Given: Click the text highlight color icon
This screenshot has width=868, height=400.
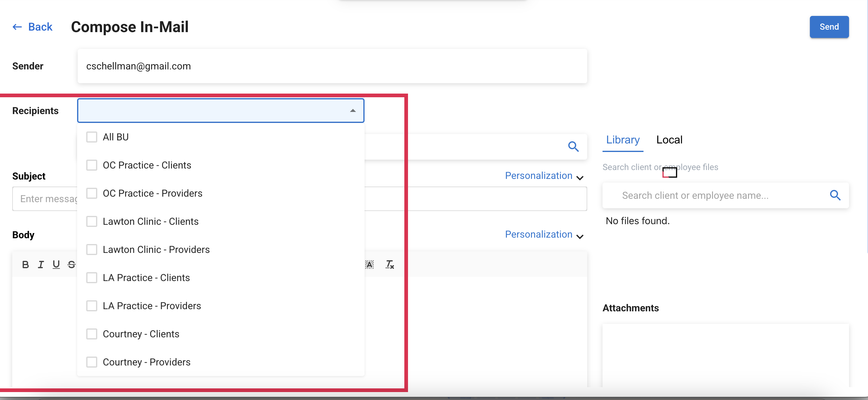Looking at the screenshot, I should click(x=370, y=265).
